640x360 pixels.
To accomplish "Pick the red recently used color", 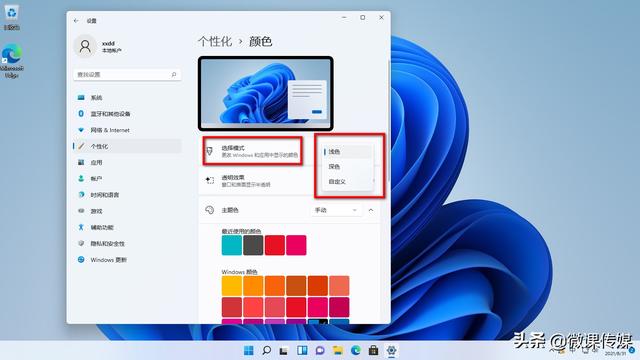I will 275,245.
